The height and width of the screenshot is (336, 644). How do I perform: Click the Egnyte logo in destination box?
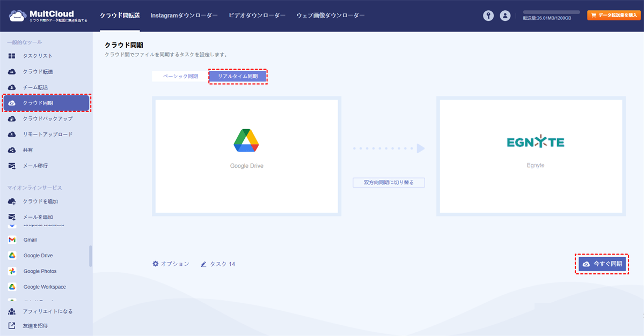point(536,142)
